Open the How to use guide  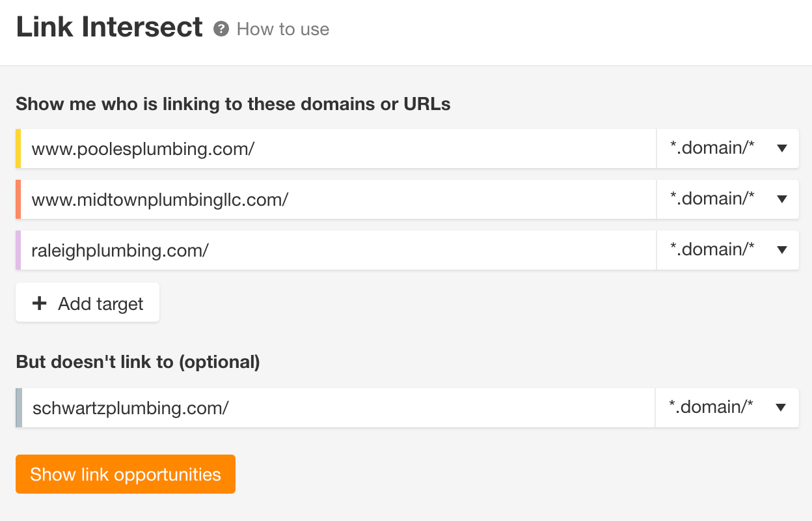click(x=282, y=29)
